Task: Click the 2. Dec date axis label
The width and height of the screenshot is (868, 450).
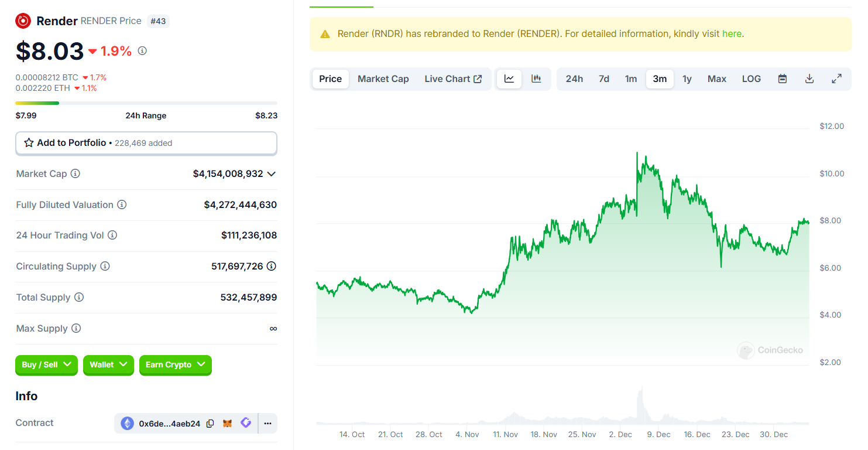Action: point(620,434)
